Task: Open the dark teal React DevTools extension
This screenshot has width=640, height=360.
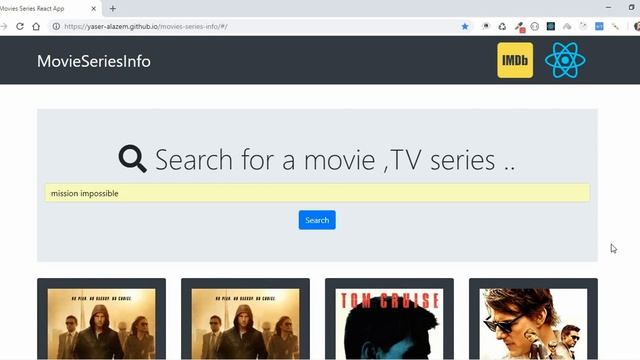Action: [x=551, y=26]
